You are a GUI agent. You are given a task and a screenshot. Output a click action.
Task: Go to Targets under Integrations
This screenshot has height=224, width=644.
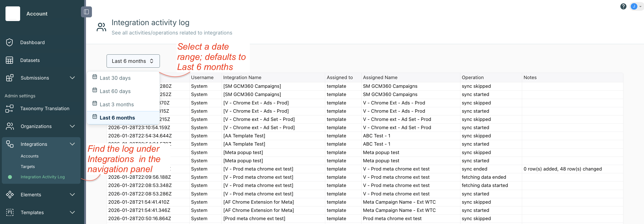click(28, 166)
